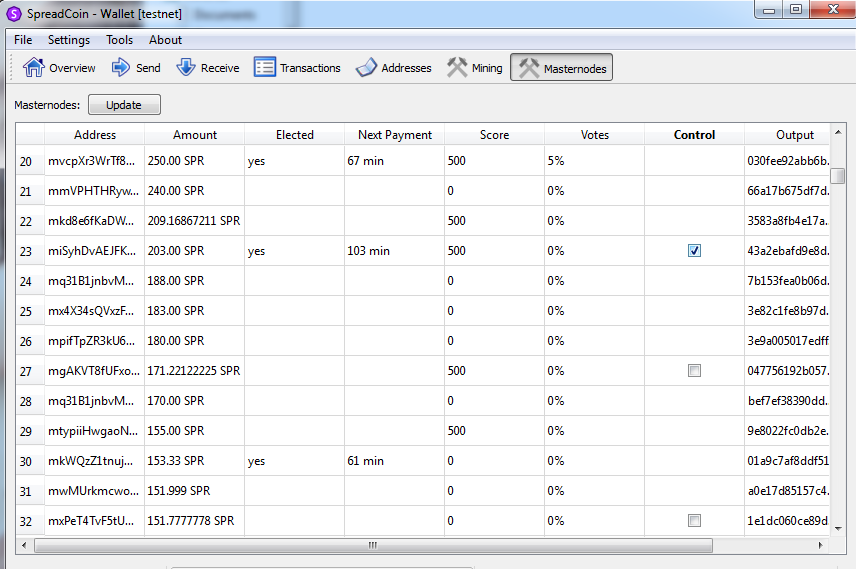Click the horizontal scrollbar thumb
This screenshot has width=856, height=569.
tap(373, 545)
